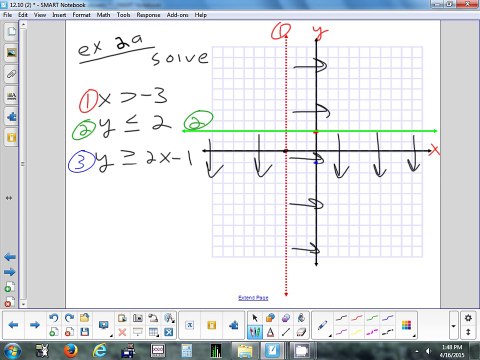Open the pi math tools button
The height and width of the screenshot is (360, 480).
[189, 325]
